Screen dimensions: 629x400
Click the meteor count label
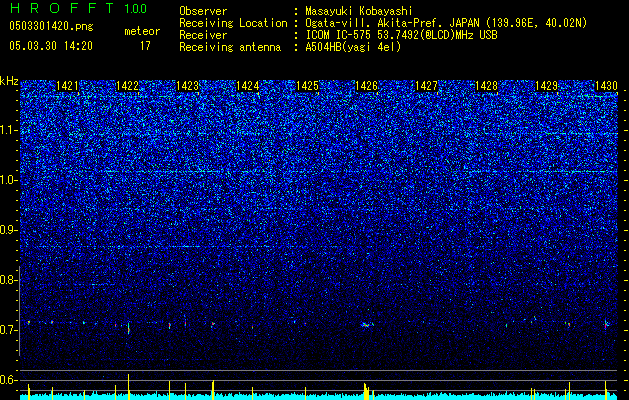click(142, 31)
